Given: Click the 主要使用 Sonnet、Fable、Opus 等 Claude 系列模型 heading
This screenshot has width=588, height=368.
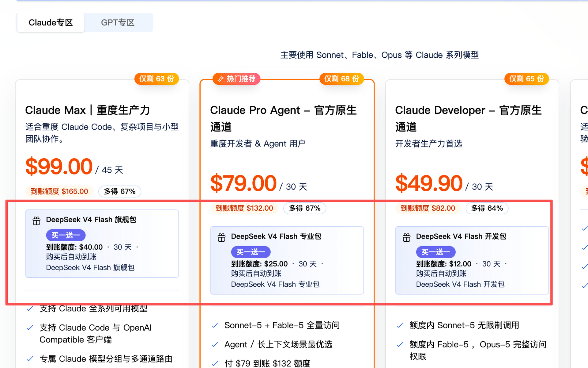Looking at the screenshot, I should point(379,55).
